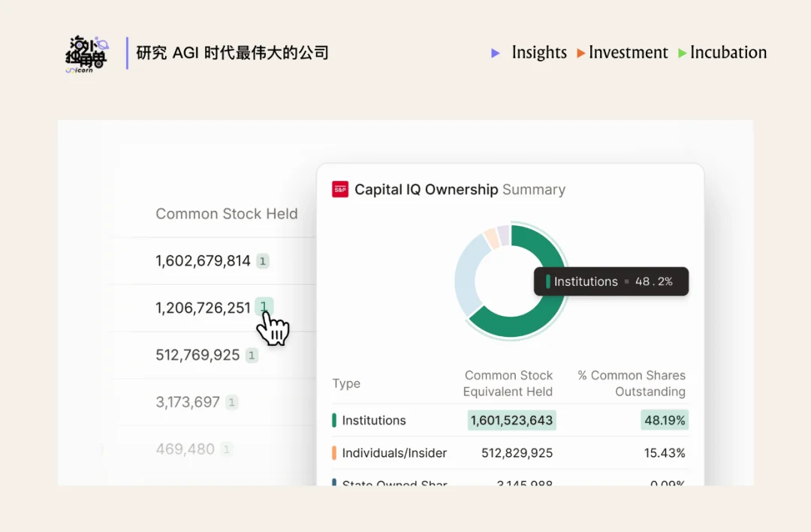This screenshot has width=811, height=532.
Task: Click the highlighted 48.19% cell
Action: (x=664, y=420)
